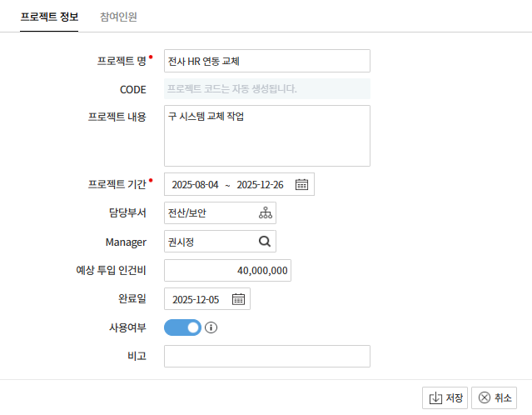Click the department organization chart icon

click(x=265, y=213)
